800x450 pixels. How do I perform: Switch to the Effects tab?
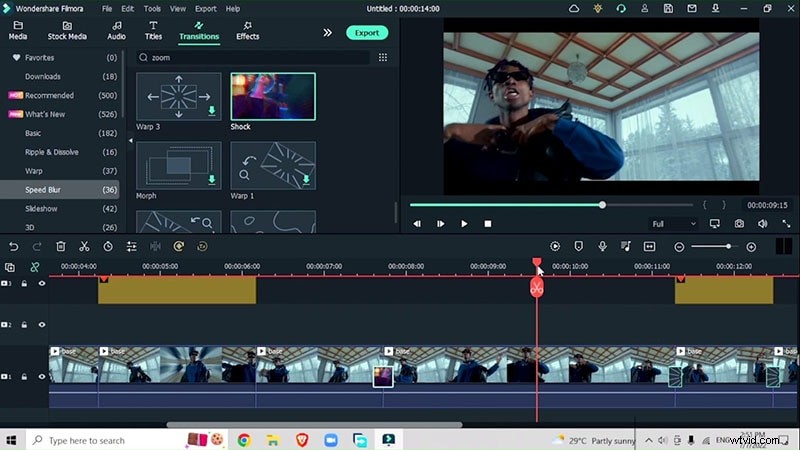click(x=247, y=31)
